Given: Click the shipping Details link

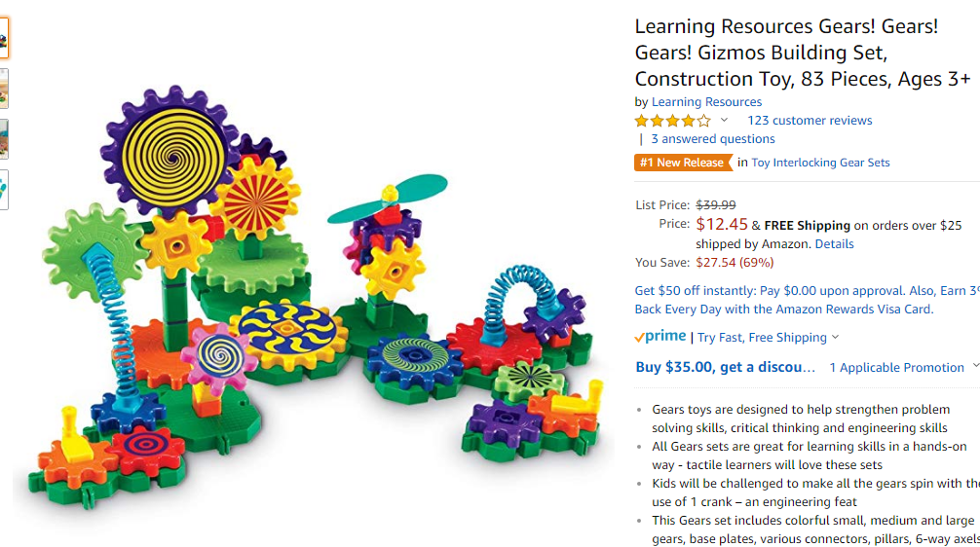Looking at the screenshot, I should click(834, 244).
